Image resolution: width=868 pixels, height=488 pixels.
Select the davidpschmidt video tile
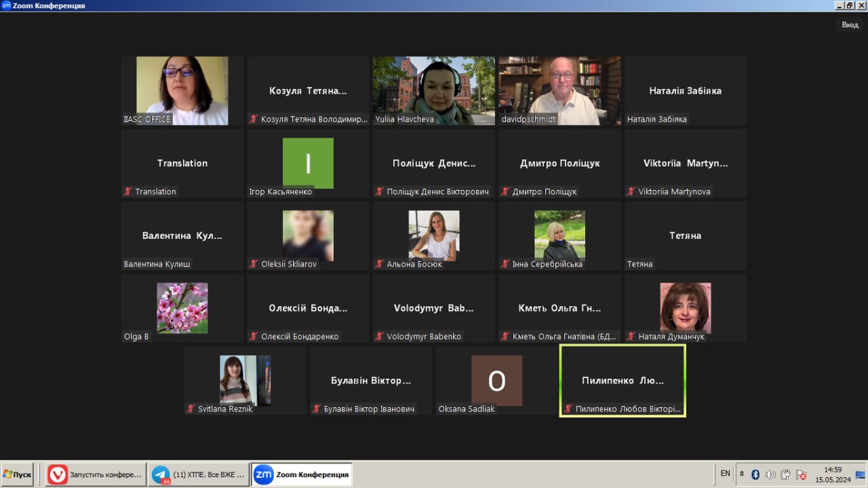pyautogui.click(x=559, y=91)
